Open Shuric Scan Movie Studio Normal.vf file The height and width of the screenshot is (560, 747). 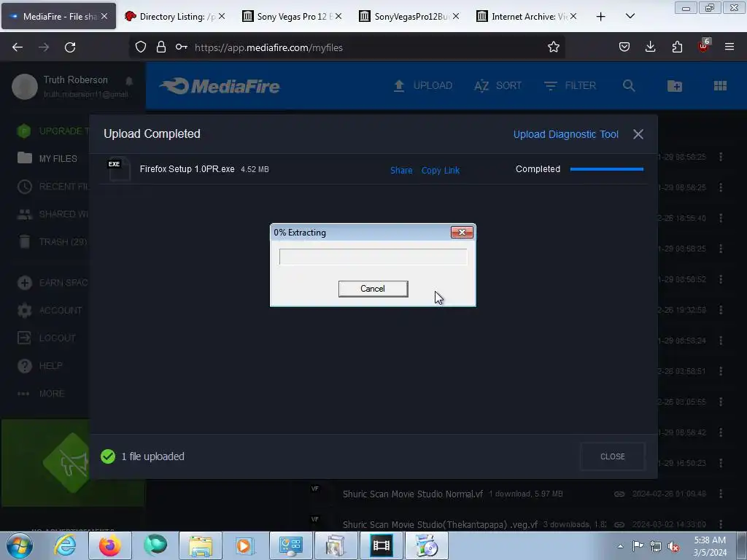pos(413,494)
